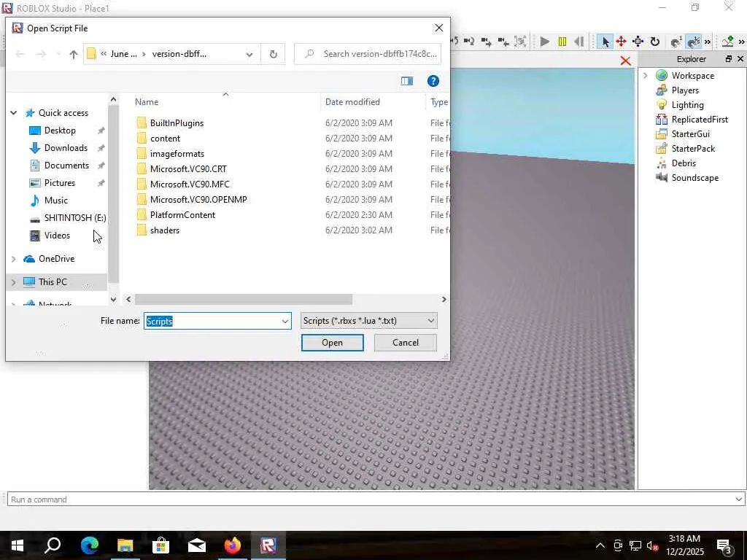Click the Run a command input bar
Viewport: 747px width, 560px height.
[x=376, y=499]
